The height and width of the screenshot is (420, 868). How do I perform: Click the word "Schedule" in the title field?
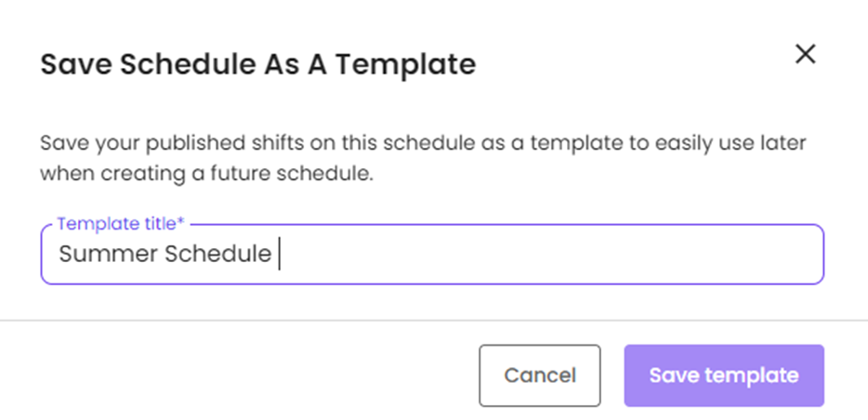pyautogui.click(x=218, y=255)
